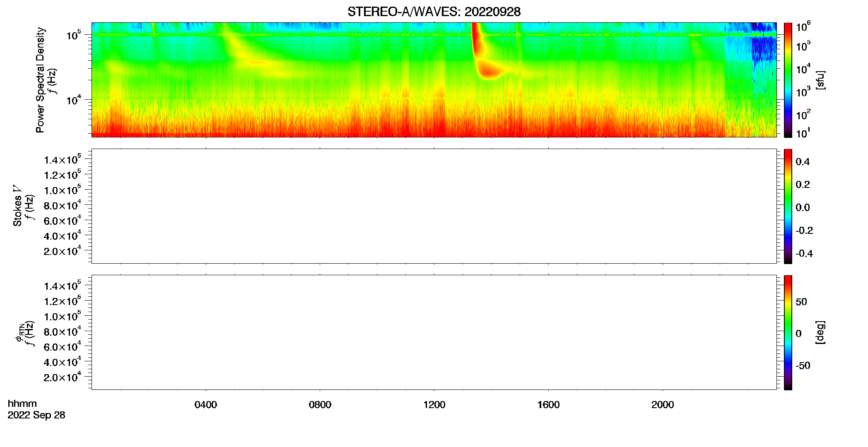
Task: Select the power spectral density spectrogram panel
Action: coord(434,79)
